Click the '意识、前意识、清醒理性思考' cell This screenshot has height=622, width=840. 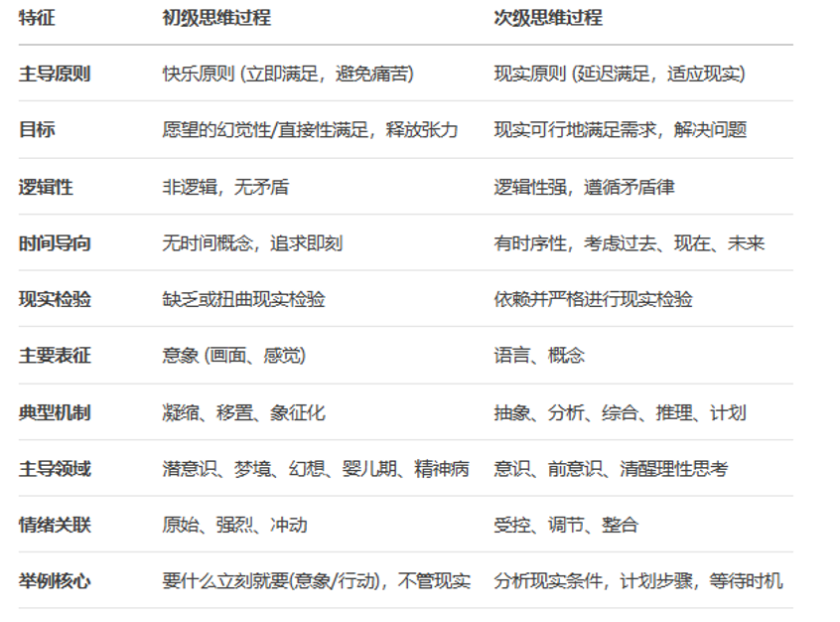point(611,468)
